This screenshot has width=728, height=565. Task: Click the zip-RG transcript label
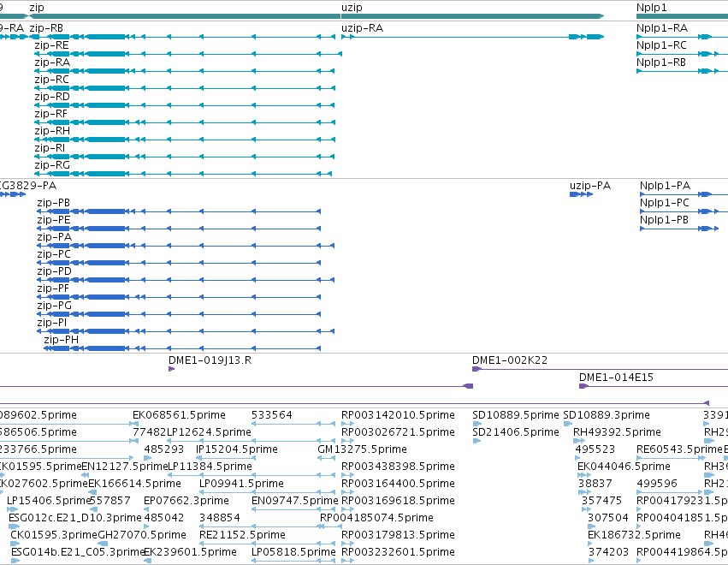pyautogui.click(x=52, y=165)
